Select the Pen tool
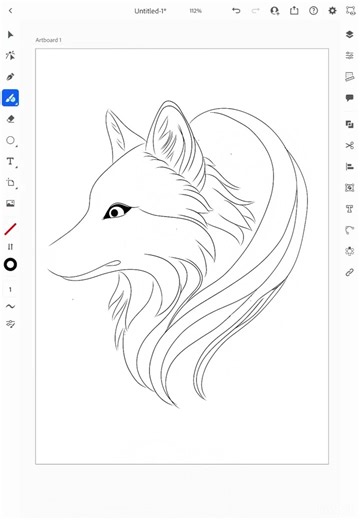 tap(10, 77)
